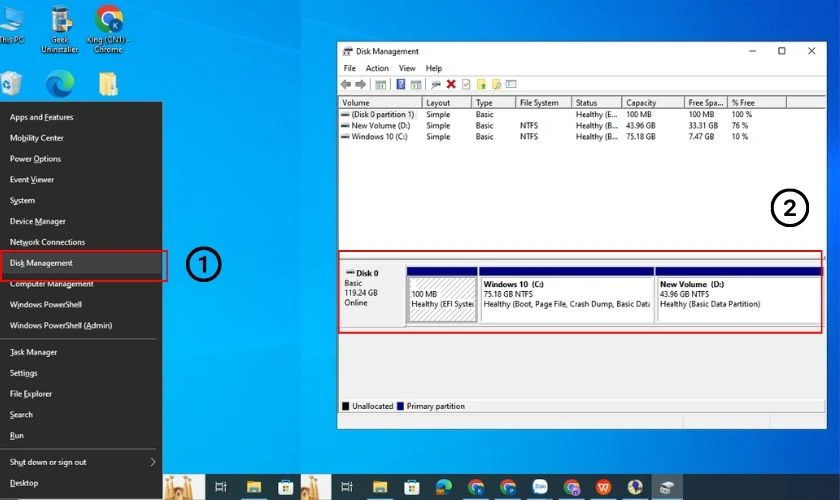Image resolution: width=840 pixels, height=500 pixels.
Task: Click the Zalo icon in the taskbar
Action: pyautogui.click(x=540, y=487)
